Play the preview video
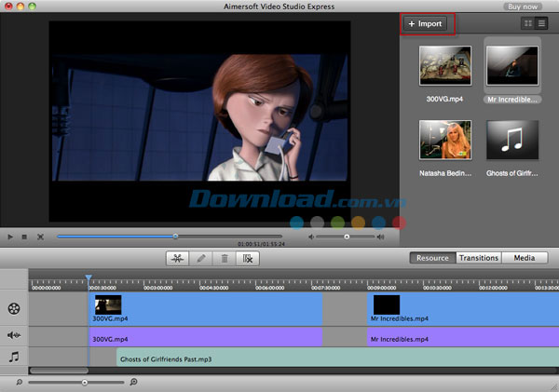Image resolution: width=559 pixels, height=392 pixels. (10, 237)
